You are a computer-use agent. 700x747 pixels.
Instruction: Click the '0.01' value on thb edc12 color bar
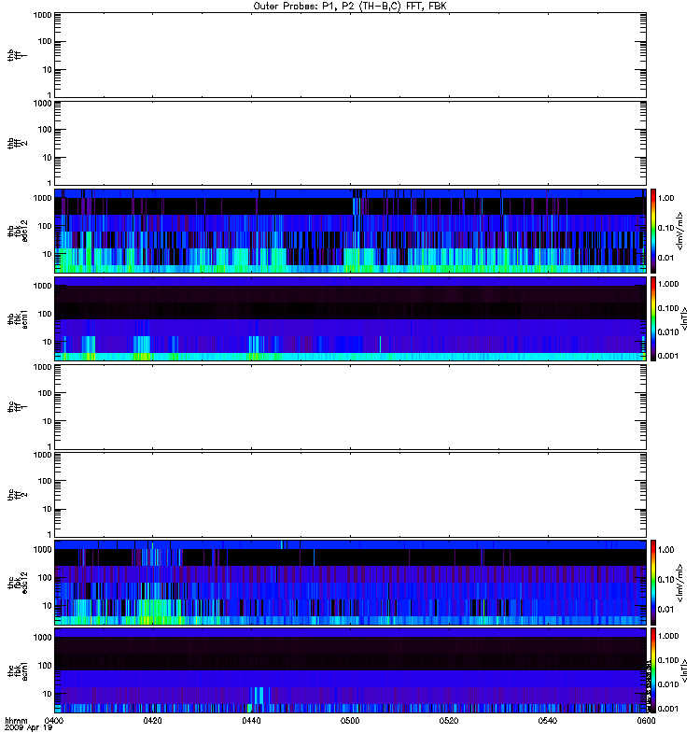pos(665,258)
